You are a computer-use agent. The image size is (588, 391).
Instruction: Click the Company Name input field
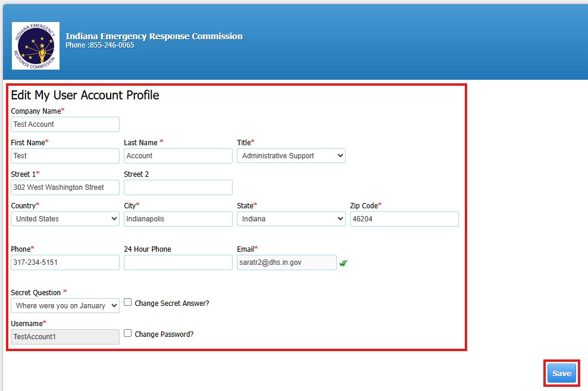(64, 124)
